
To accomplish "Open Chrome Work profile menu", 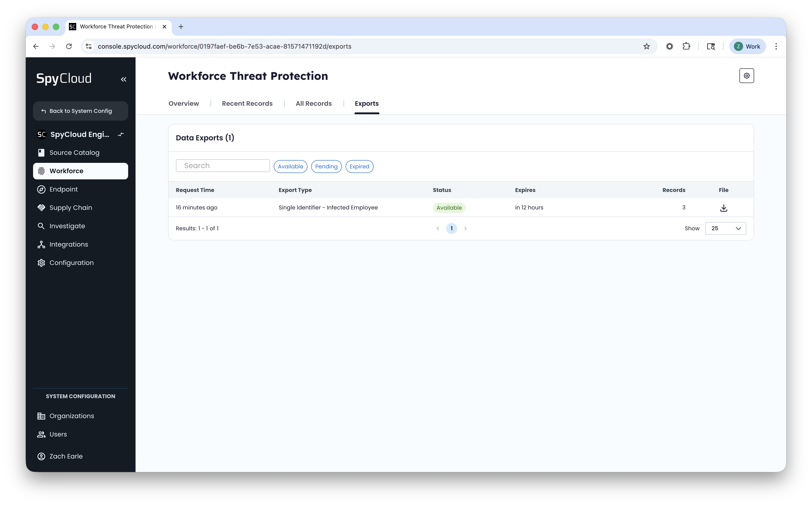I will click(x=747, y=47).
